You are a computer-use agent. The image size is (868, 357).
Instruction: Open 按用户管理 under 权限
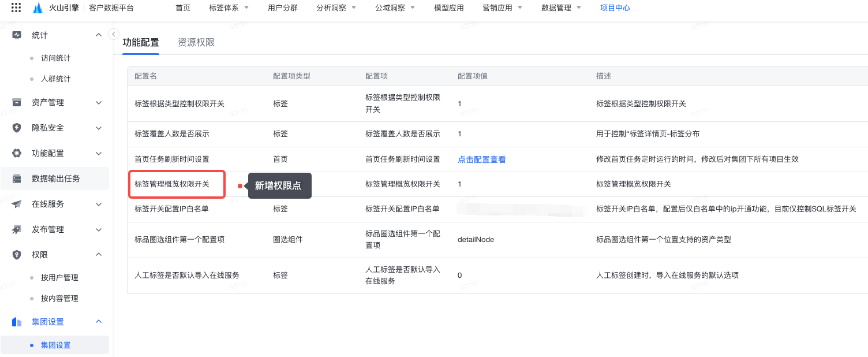[x=59, y=278]
